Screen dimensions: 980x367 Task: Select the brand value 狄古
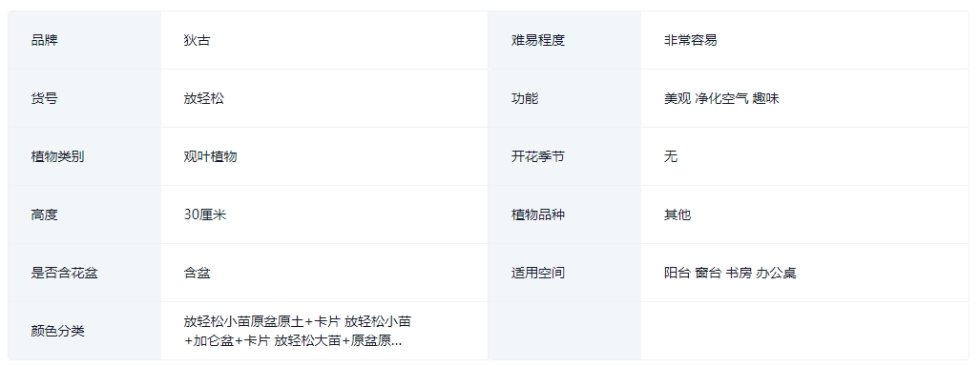(x=197, y=41)
